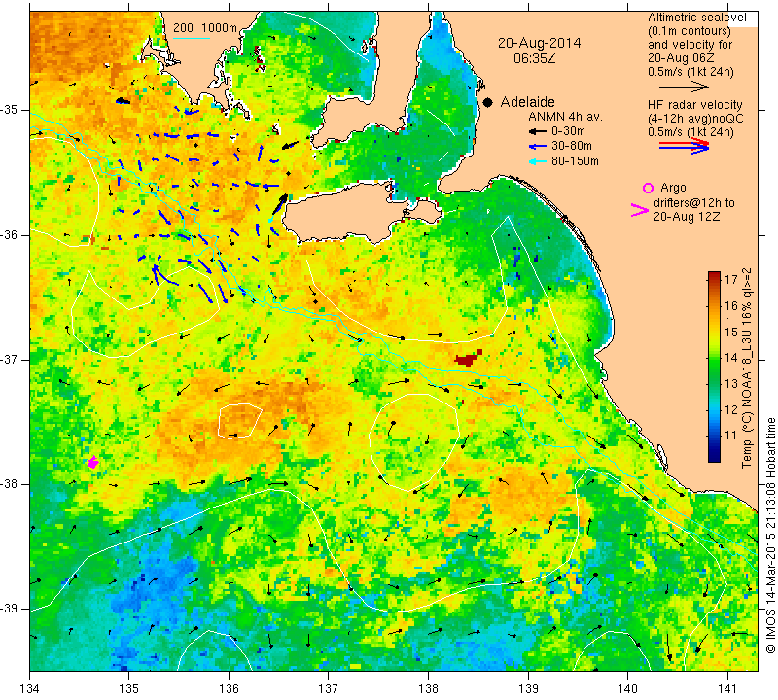This screenshot has width=778, height=700.
Task: Select the '11' color bar tick label
Action: coord(731,436)
